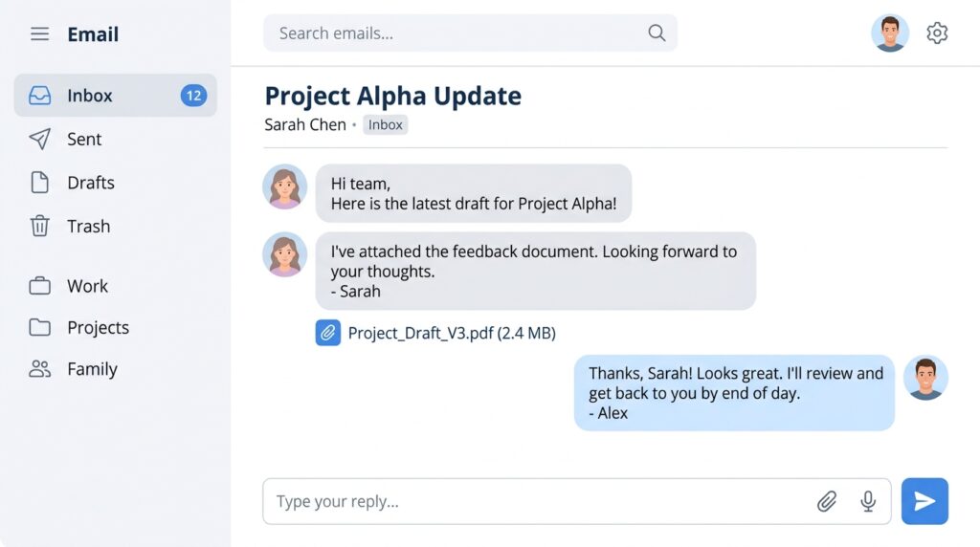980x547 pixels.
Task: Open the hamburger menu icon
Action: (x=40, y=33)
